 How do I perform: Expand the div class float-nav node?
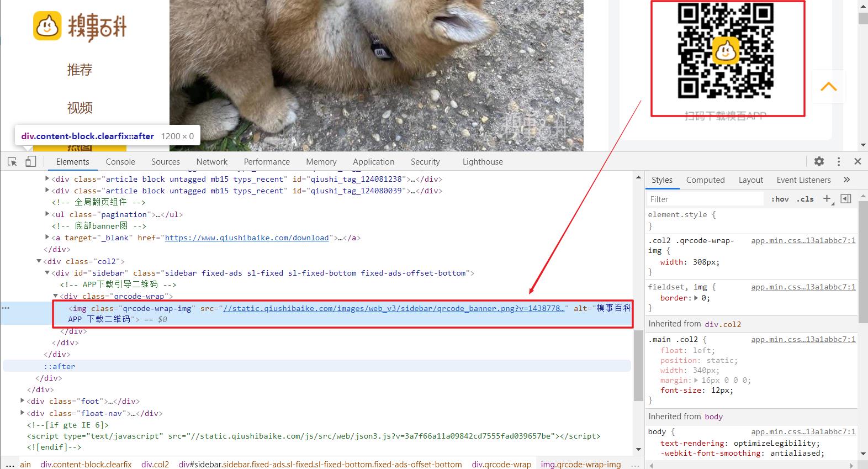22,413
